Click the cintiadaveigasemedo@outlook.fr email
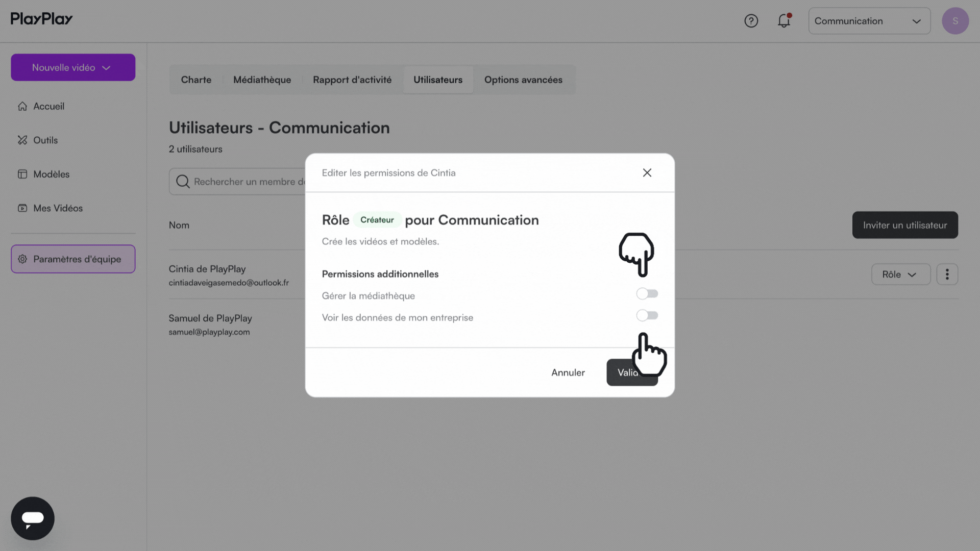980x551 pixels. [x=229, y=283]
